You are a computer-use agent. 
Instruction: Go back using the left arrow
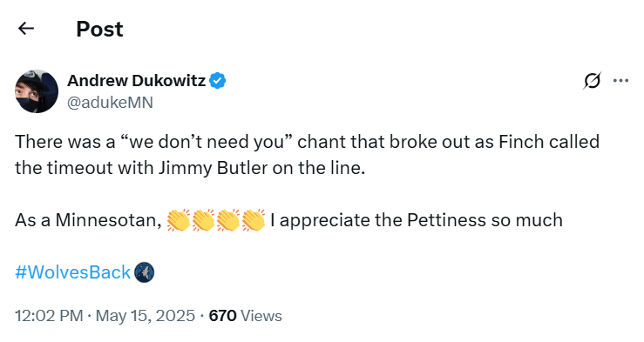click(26, 29)
